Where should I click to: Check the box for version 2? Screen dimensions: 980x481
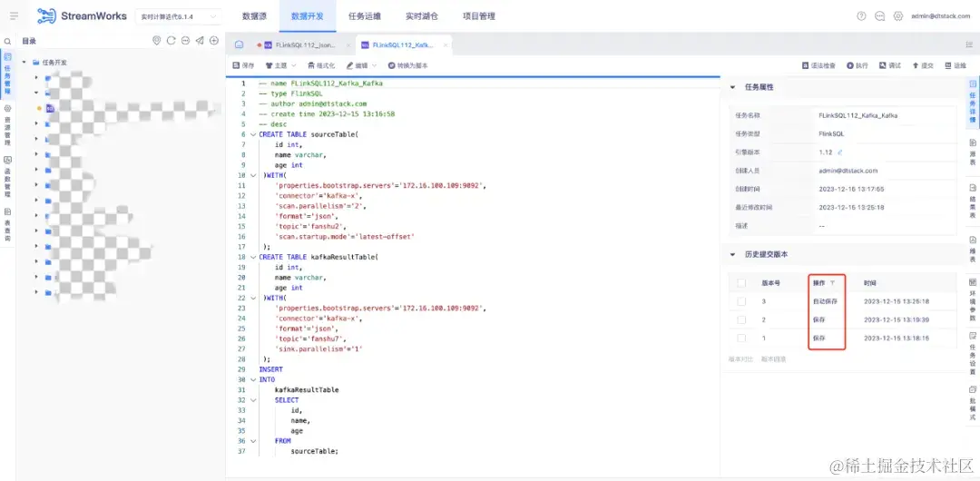[741, 319]
